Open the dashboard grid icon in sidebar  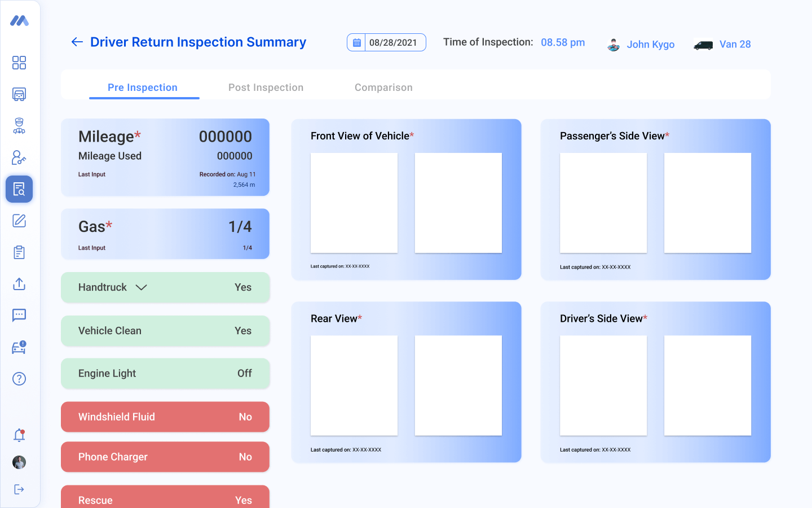[x=19, y=63]
